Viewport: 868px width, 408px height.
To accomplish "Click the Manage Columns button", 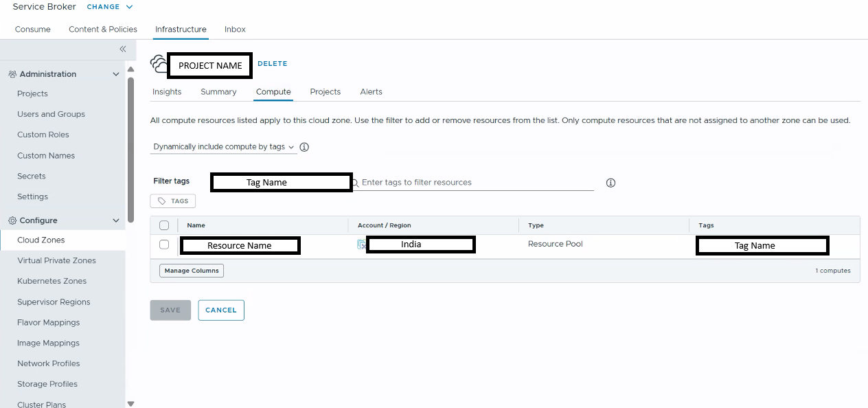I will pyautogui.click(x=192, y=271).
